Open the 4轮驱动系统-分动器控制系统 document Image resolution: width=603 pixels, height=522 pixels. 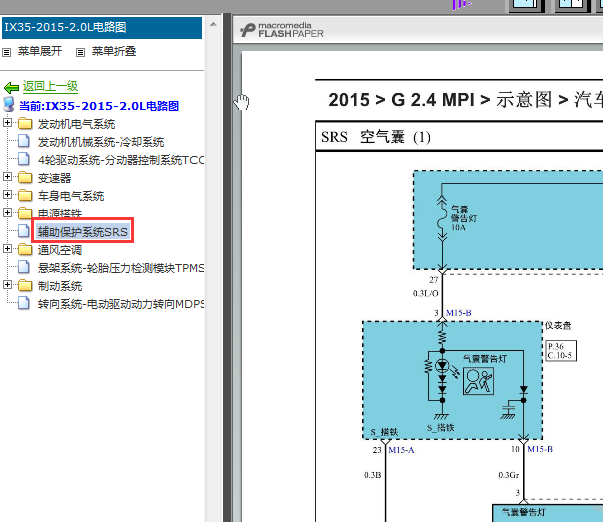tap(121, 160)
